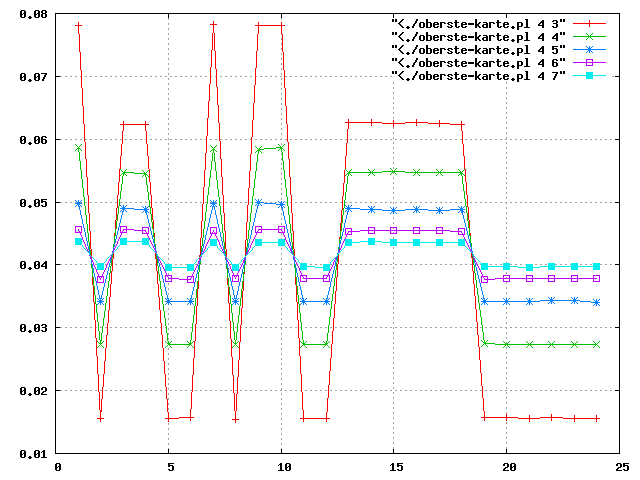Image resolution: width=640 pixels, height=480 pixels.
Task: Select legend label "oberste-karte.pl 4 5"
Action: [478, 48]
